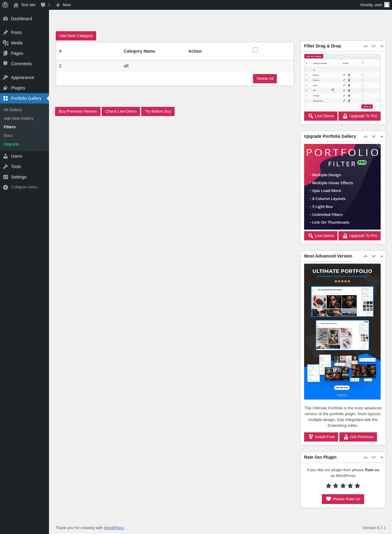392x534 pixels.
Task: Toggle Filter Drag & Drop panel collapse
Action: (382, 46)
